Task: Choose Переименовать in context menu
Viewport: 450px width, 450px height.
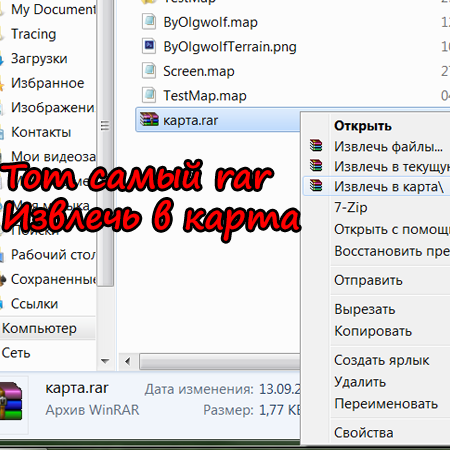Action: (x=386, y=404)
